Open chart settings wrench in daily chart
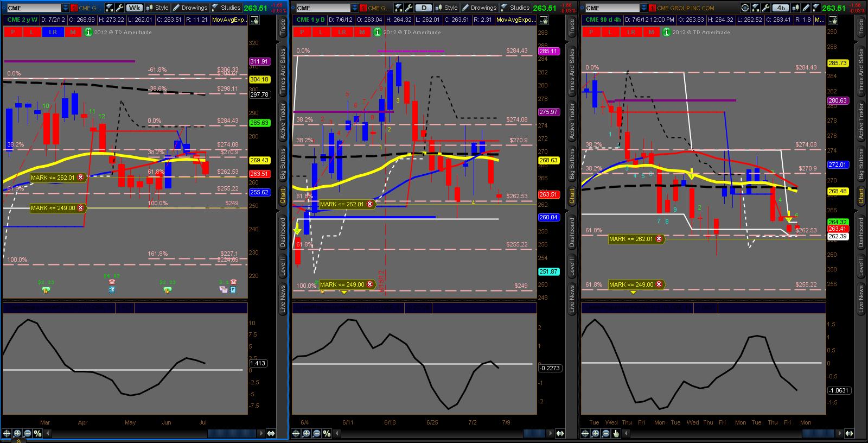 point(409,8)
